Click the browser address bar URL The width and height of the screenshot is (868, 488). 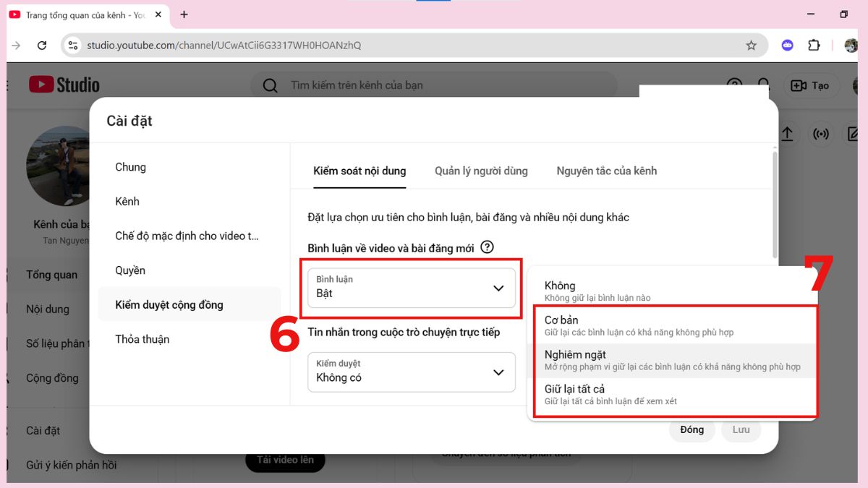click(x=224, y=46)
